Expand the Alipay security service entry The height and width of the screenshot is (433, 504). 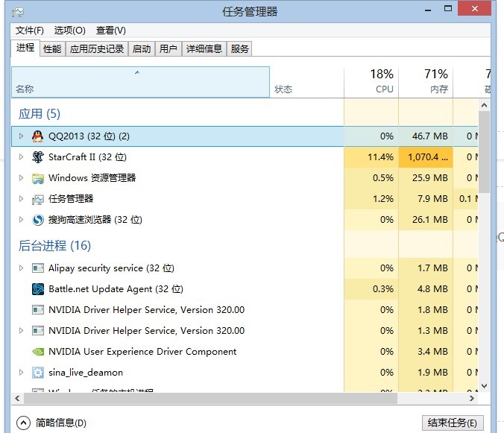click(x=21, y=268)
